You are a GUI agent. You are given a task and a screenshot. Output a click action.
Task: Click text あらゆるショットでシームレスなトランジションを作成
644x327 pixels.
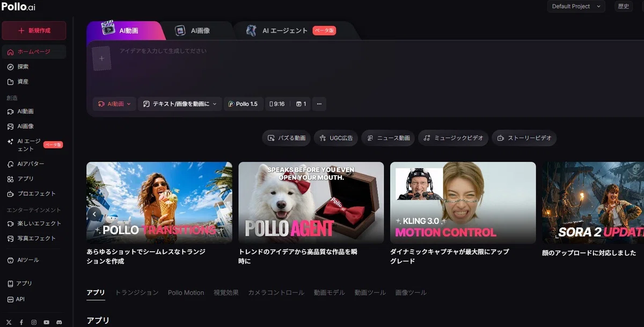[x=146, y=256]
